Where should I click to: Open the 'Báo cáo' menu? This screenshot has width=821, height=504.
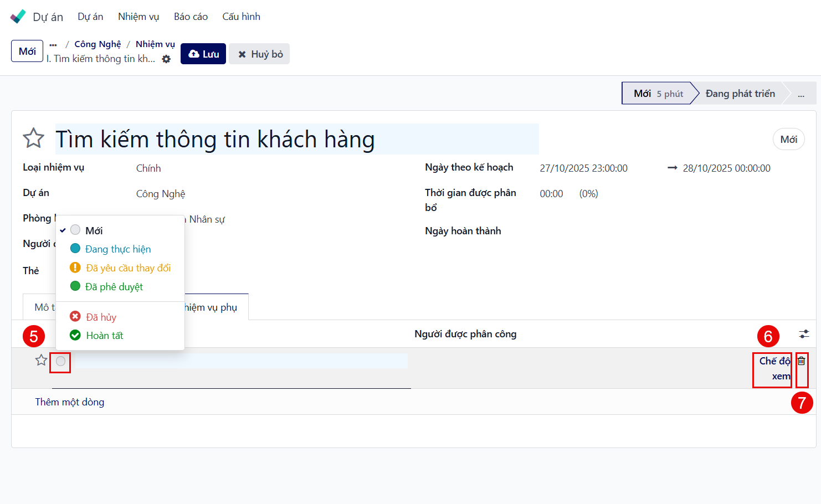[x=191, y=17]
